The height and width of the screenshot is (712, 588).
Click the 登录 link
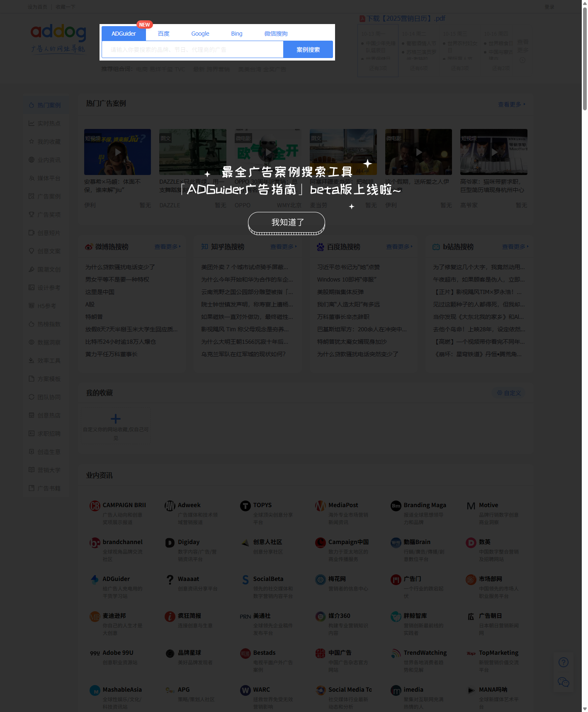pos(549,7)
